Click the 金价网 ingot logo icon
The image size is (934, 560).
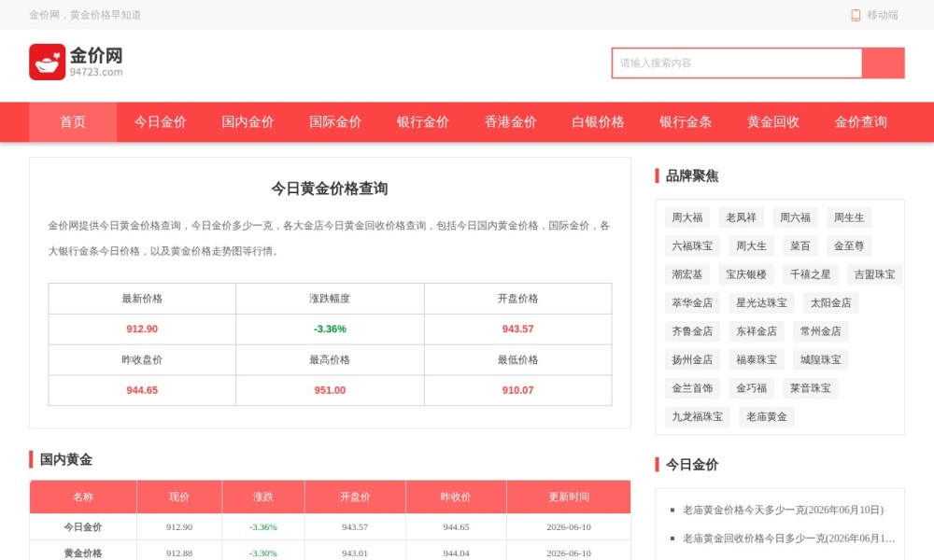[x=47, y=62]
